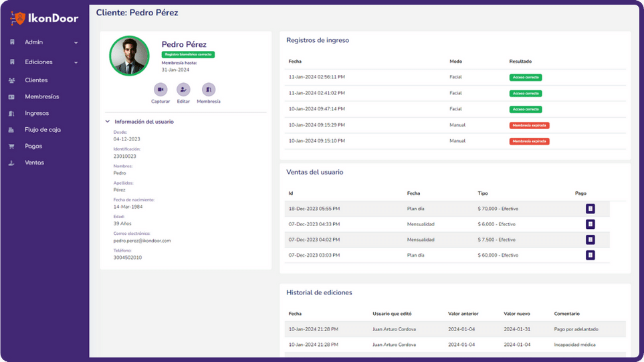
Task: Click the Incapacidad médica comment
Action: pos(574,345)
